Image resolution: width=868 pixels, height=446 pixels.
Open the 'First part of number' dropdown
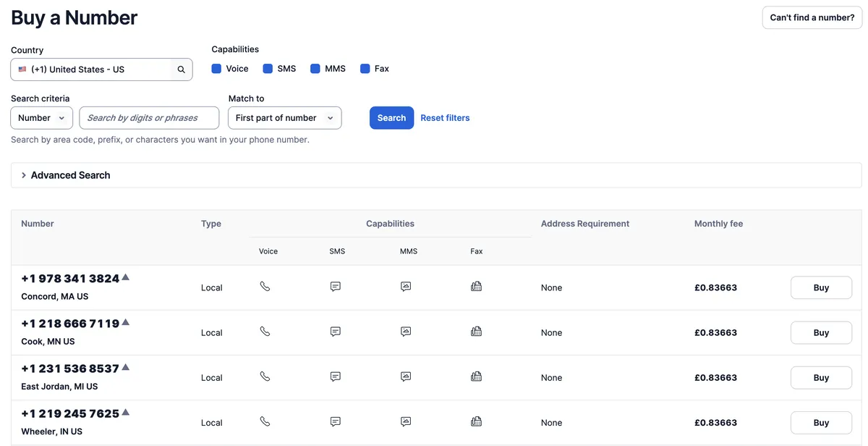pyautogui.click(x=284, y=118)
